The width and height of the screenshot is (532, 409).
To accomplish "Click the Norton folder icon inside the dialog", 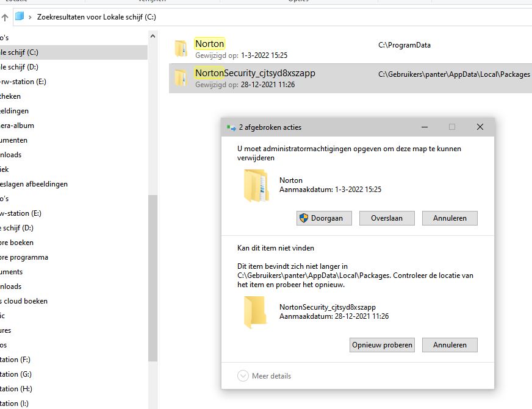I will [x=256, y=185].
